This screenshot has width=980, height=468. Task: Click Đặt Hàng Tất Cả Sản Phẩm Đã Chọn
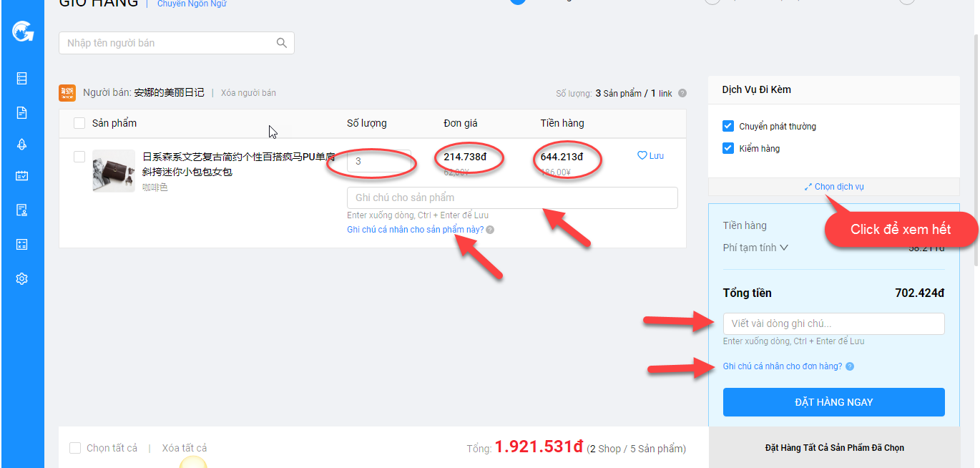tap(834, 448)
